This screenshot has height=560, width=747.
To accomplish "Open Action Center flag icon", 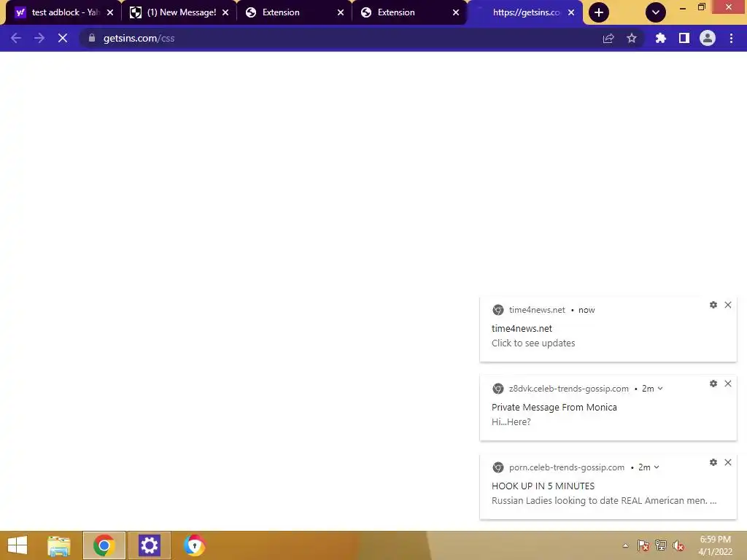I will pos(643,545).
